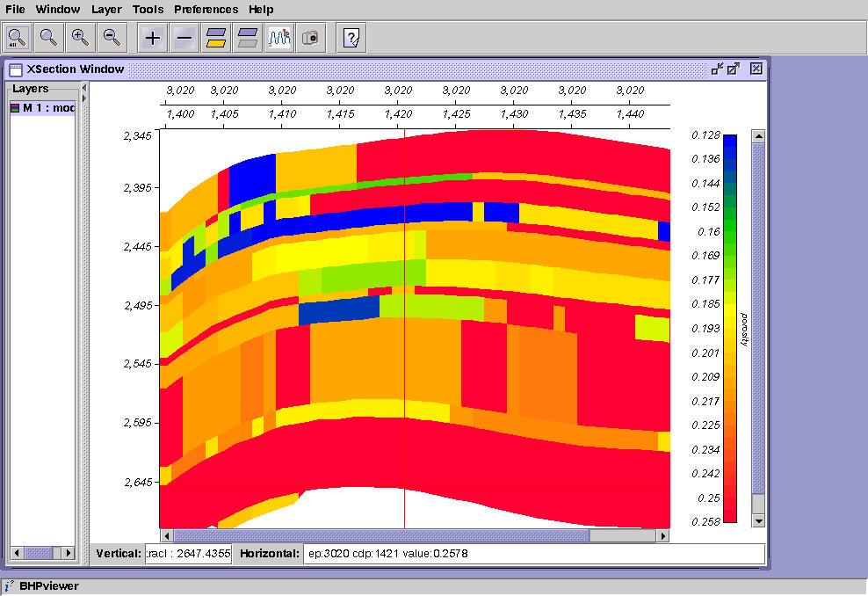Image resolution: width=868 pixels, height=596 pixels.
Task: Click the cross-section horizontal scrollbar right arrow
Action: click(662, 535)
